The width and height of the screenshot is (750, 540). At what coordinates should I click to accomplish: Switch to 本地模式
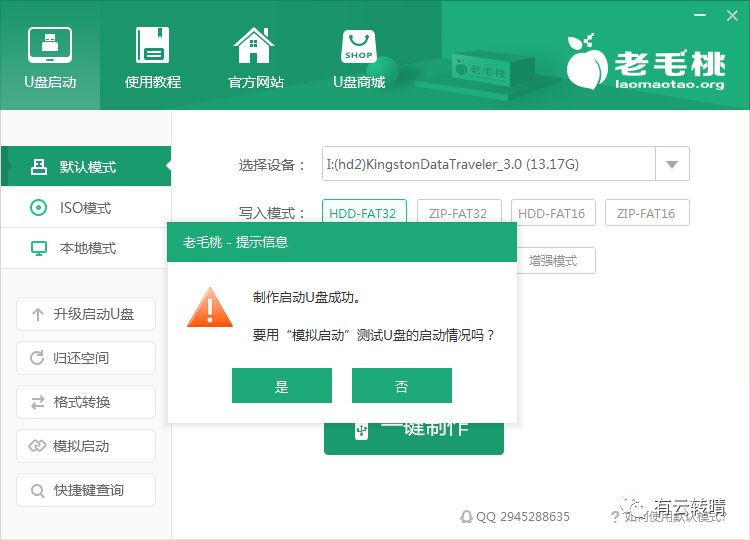pos(85,248)
